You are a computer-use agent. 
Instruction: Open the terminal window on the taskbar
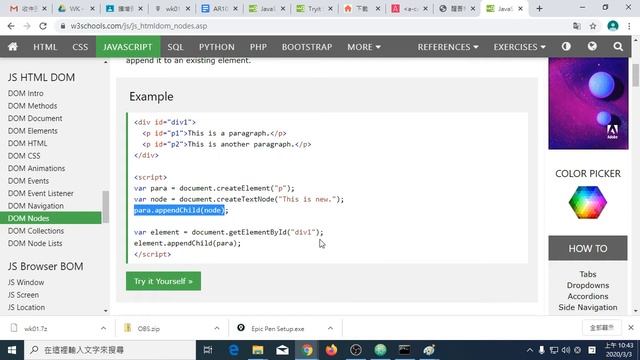click(x=404, y=350)
